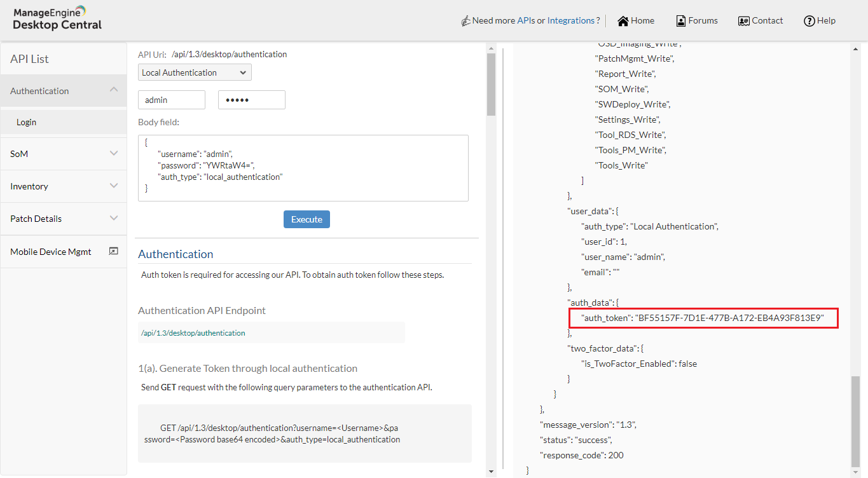Click the "user_data" key in response
The width and height of the screenshot is (868, 478).
coord(590,211)
